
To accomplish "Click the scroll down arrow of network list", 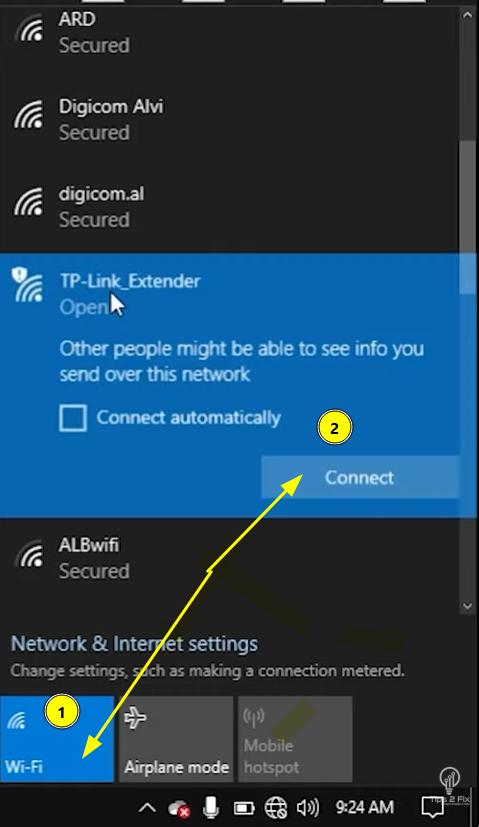I will (467, 607).
